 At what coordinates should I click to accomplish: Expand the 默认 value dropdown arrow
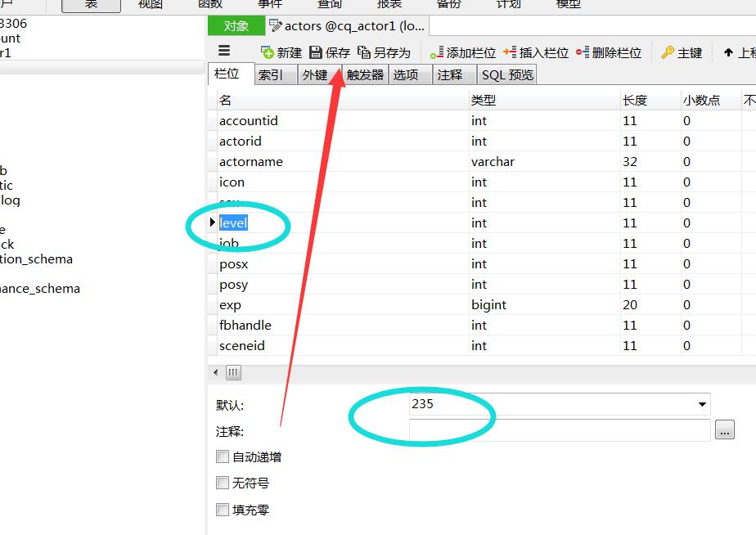(701, 404)
